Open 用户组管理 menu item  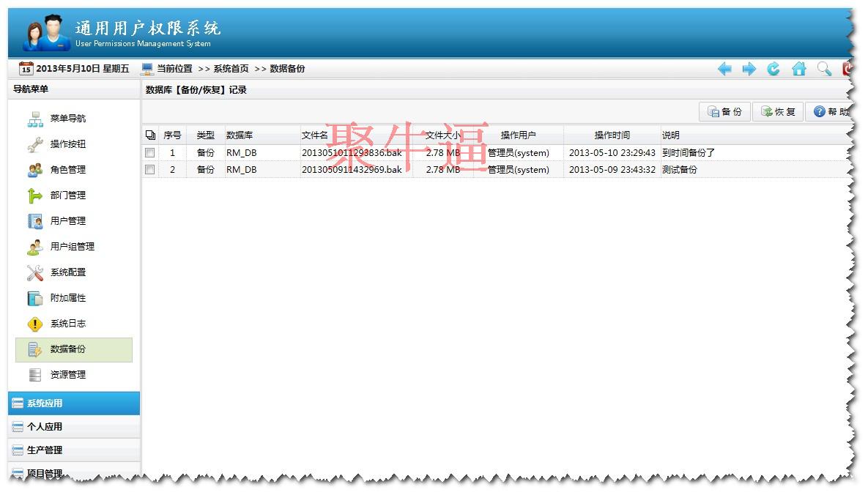click(72, 247)
